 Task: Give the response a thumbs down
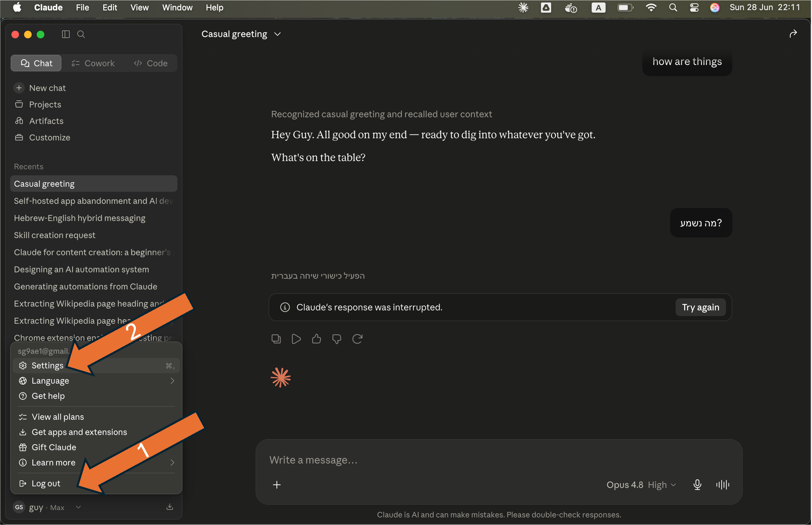(x=337, y=339)
